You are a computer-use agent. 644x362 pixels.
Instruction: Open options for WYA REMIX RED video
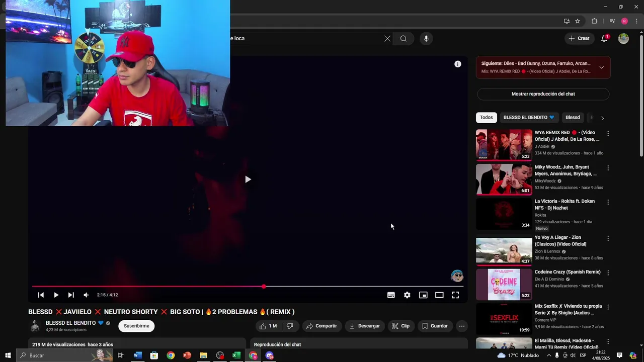608,134
